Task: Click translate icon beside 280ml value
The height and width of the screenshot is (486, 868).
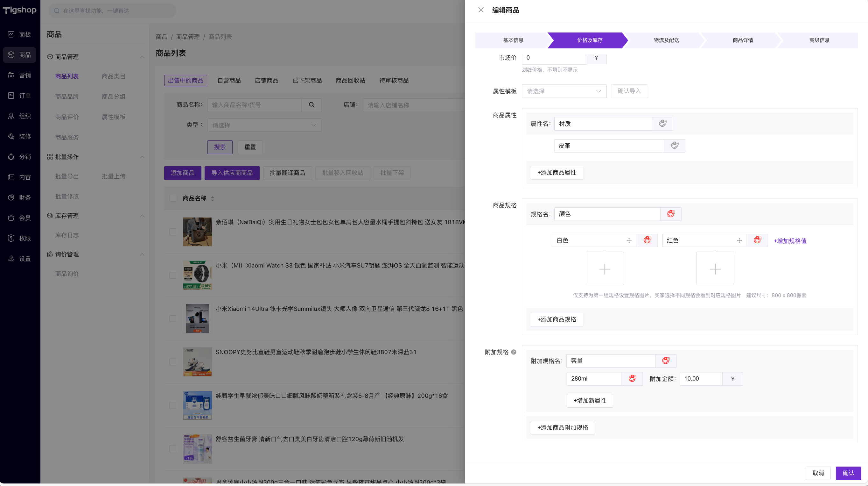Action: [632, 378]
